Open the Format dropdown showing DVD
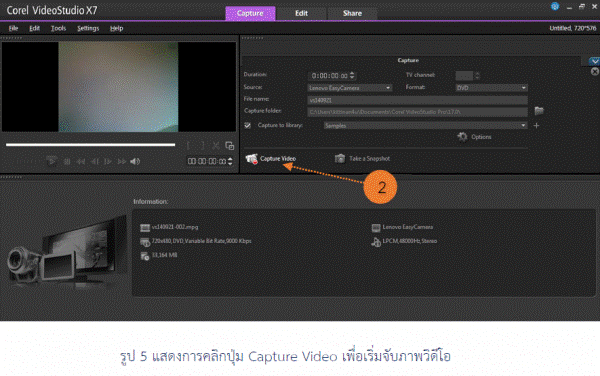 tap(491, 88)
